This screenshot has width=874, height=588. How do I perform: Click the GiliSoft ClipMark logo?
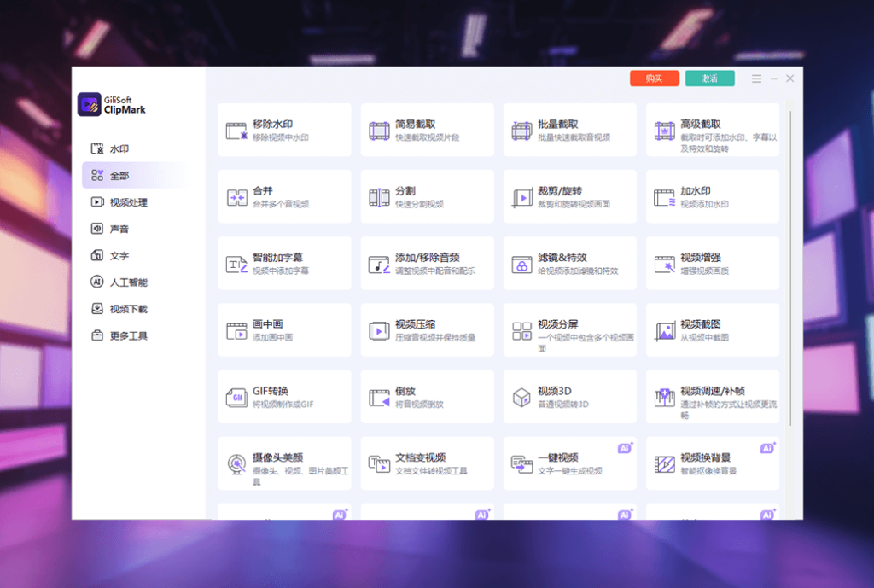[x=112, y=104]
